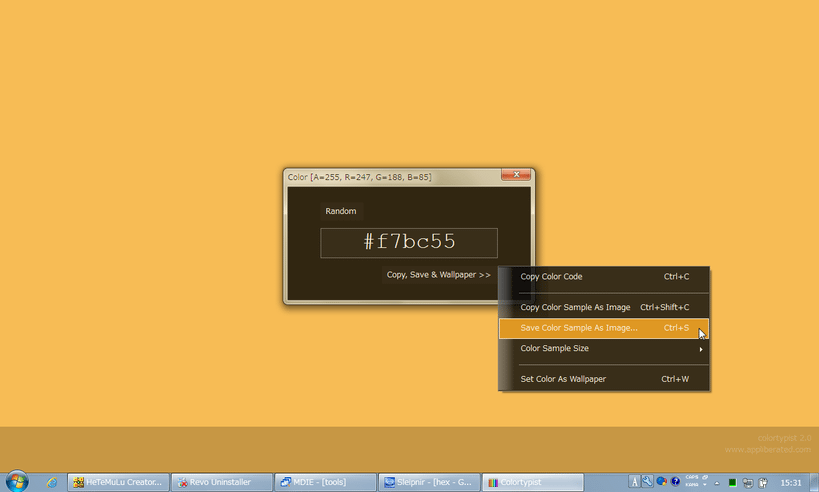Click the CAPS indicator in language bar
The image size is (819, 492).
(x=692, y=477)
